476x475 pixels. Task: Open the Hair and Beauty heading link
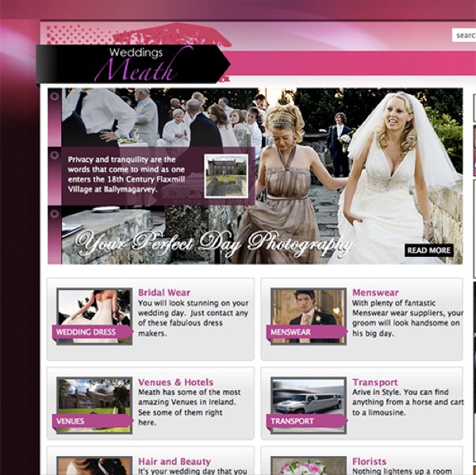coord(175,462)
